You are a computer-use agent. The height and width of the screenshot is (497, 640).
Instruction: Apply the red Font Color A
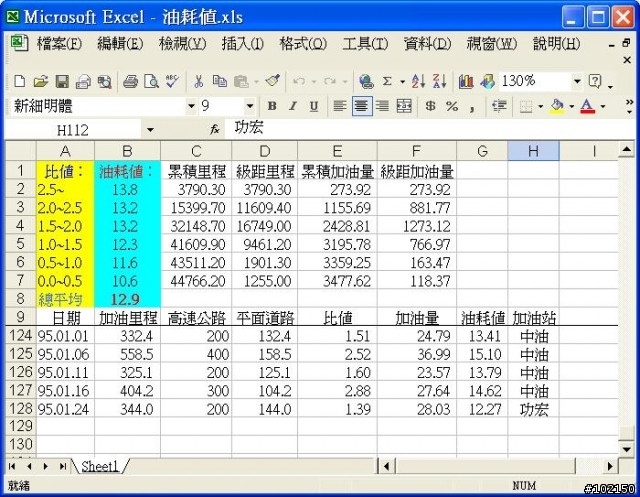click(x=587, y=106)
